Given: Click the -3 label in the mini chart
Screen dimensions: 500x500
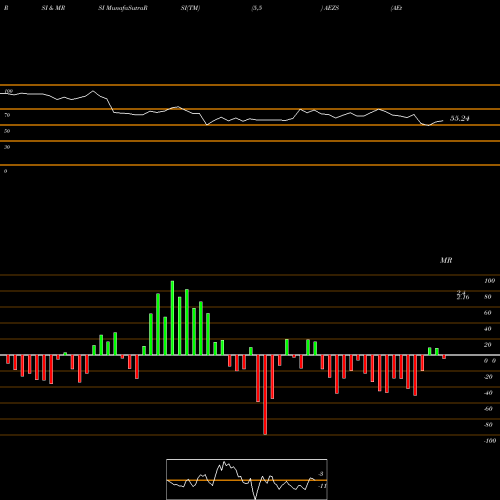Looking at the screenshot, I should click(321, 474).
